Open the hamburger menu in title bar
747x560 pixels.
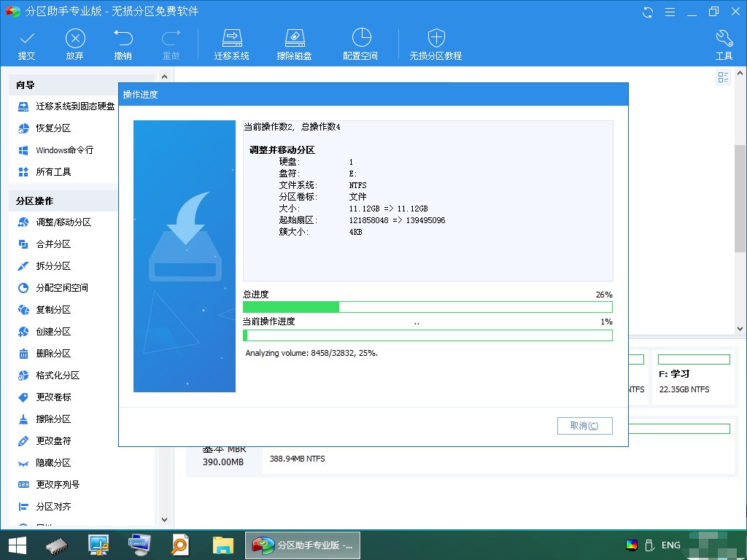(x=670, y=12)
